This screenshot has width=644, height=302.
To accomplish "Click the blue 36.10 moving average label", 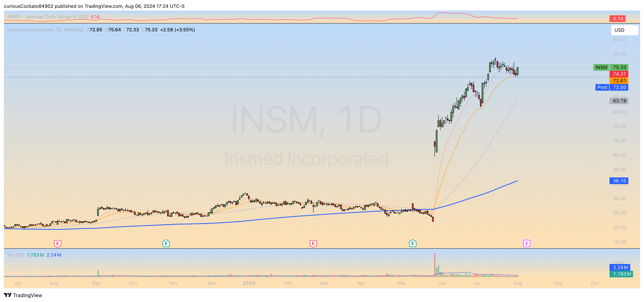I will click(619, 181).
